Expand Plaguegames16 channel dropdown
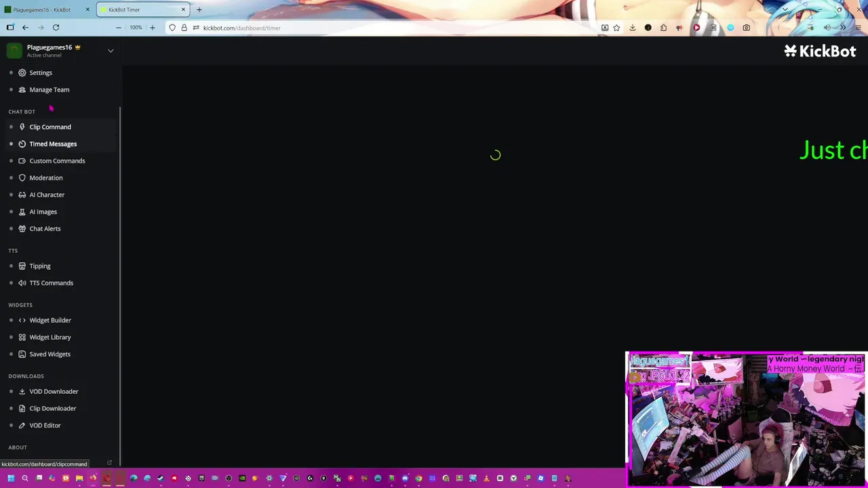The height and width of the screenshot is (488, 868). coord(111,51)
